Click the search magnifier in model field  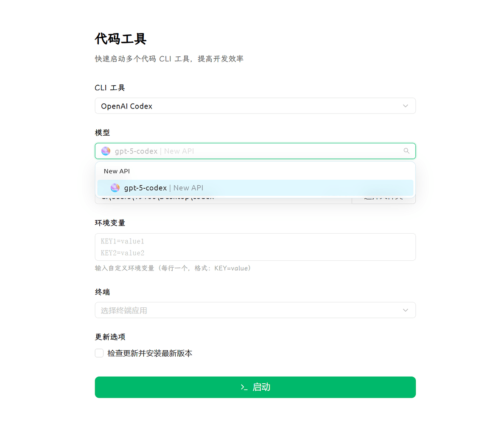tap(406, 151)
